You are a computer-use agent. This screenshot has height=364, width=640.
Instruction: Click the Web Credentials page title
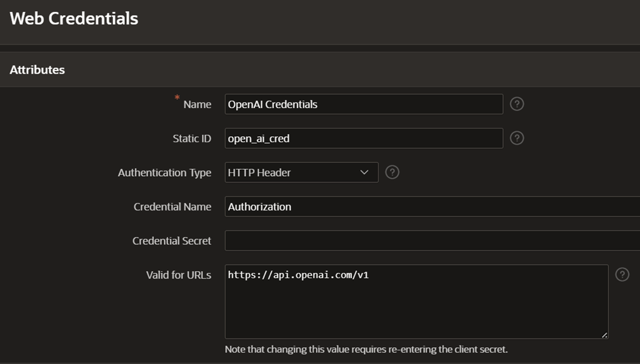point(74,19)
